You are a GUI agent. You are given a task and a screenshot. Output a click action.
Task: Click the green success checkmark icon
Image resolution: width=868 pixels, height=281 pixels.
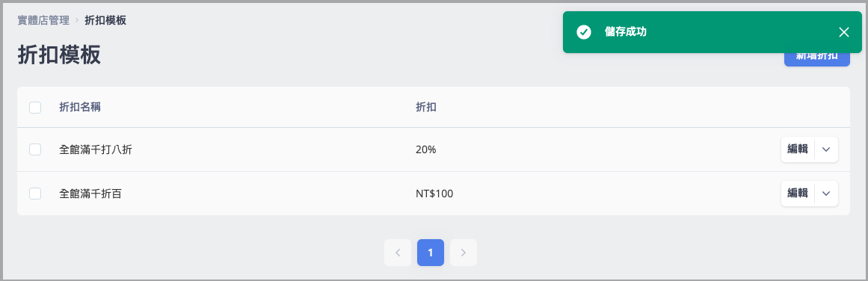583,32
